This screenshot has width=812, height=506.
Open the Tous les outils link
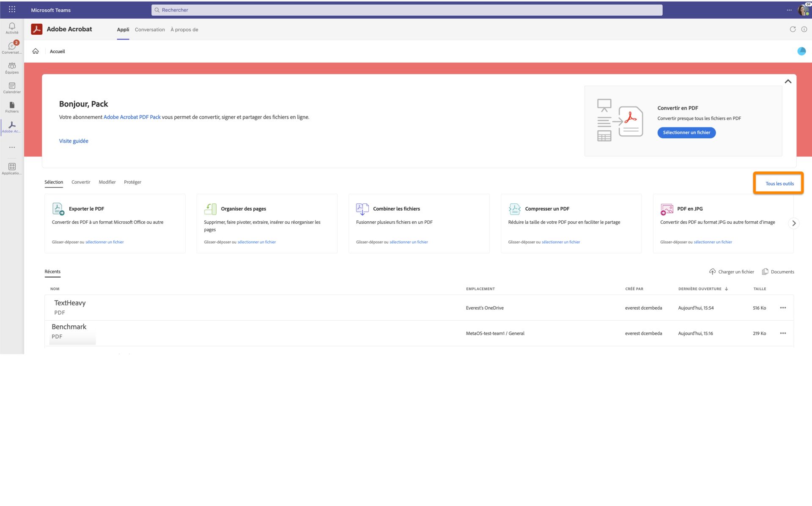pos(779,184)
